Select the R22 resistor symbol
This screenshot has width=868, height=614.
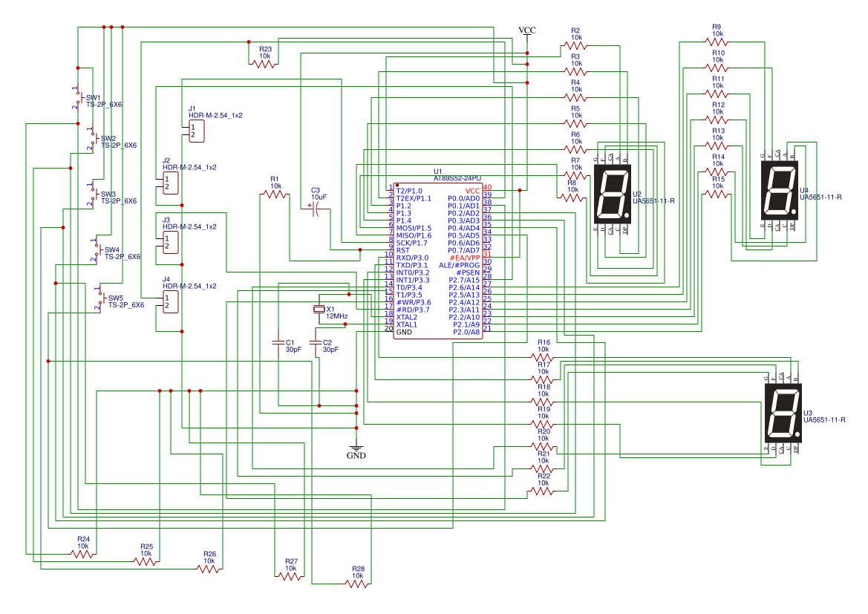tap(543, 491)
